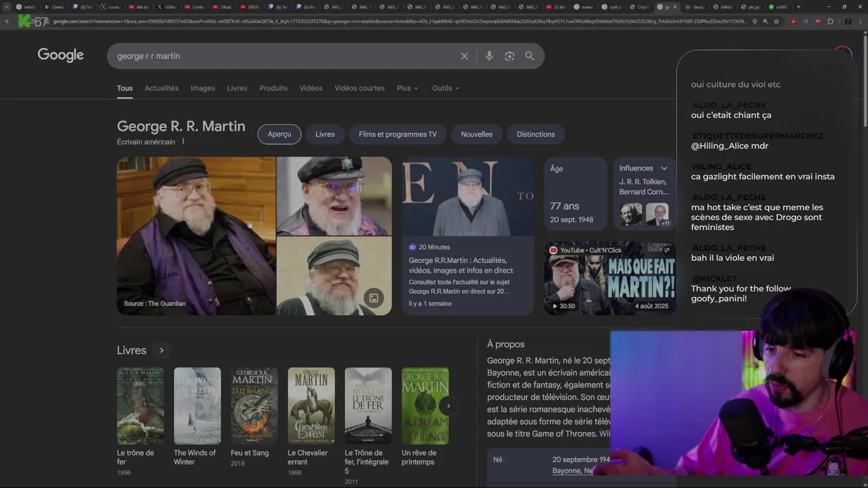Expand the Plus search filter menu
This screenshot has height=488, width=868.
point(408,88)
